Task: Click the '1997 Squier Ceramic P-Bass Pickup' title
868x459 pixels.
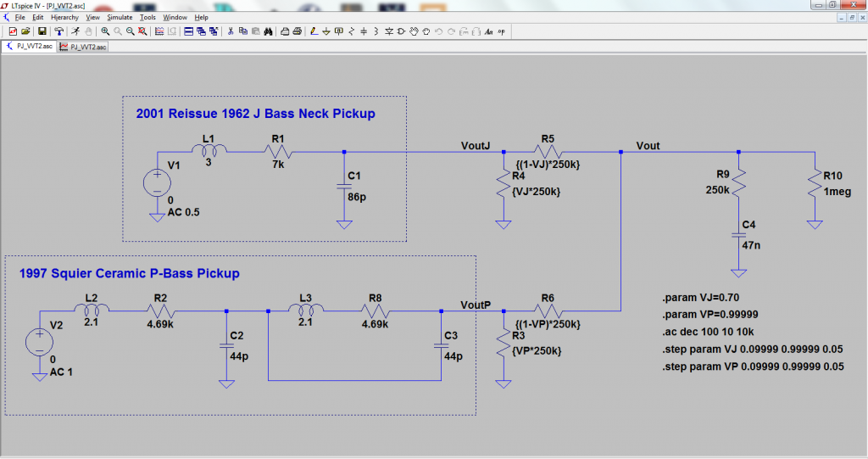Action: pyautogui.click(x=130, y=273)
